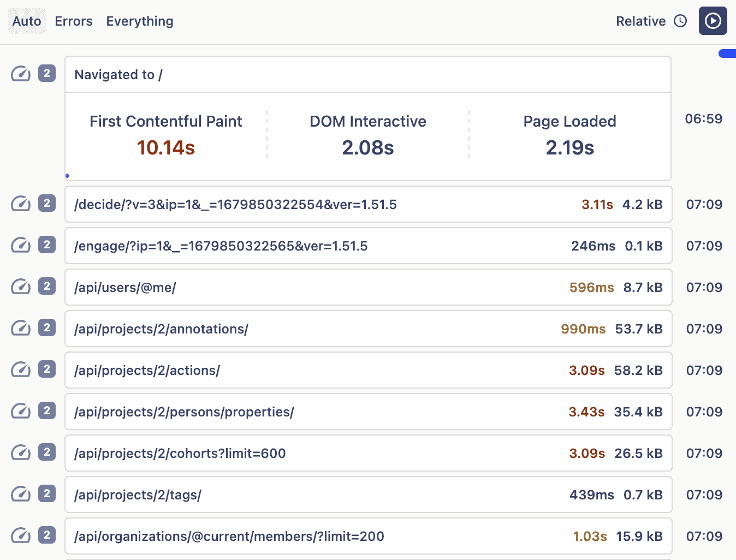Switch to the Errors filter tab

click(74, 21)
